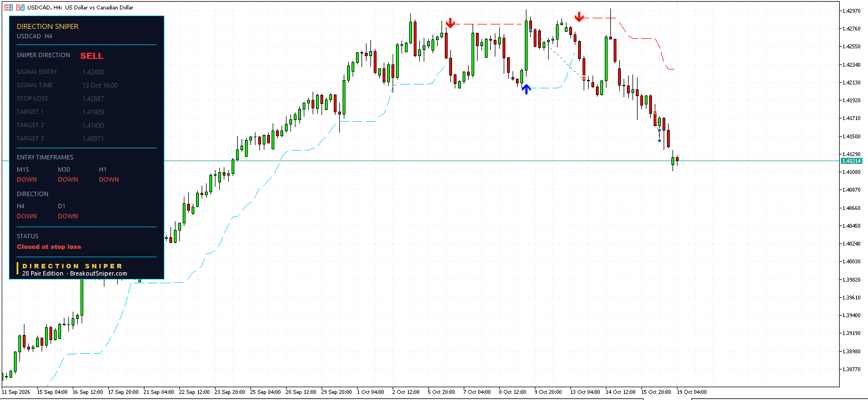The image size is (868, 400).
Task: Click the DIRECTION SNIPER panel heading
Action: pos(48,26)
